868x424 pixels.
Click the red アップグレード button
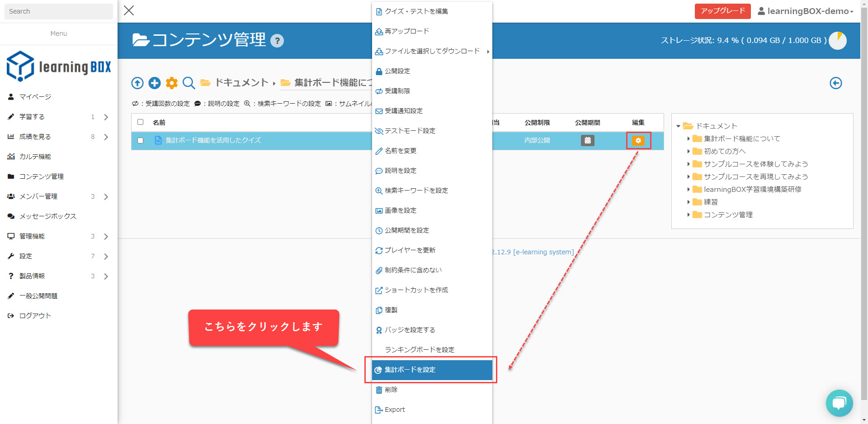point(722,11)
